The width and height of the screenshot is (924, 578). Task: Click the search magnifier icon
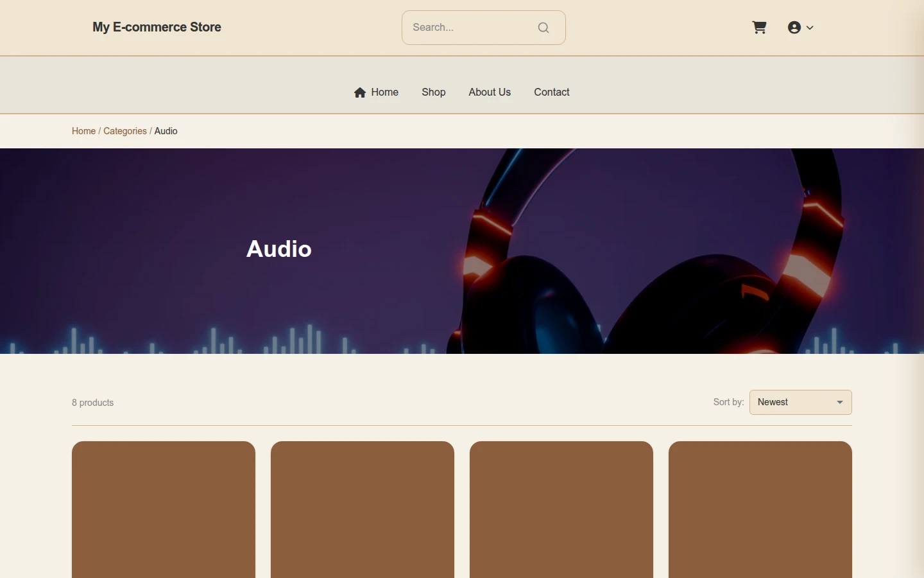click(543, 28)
